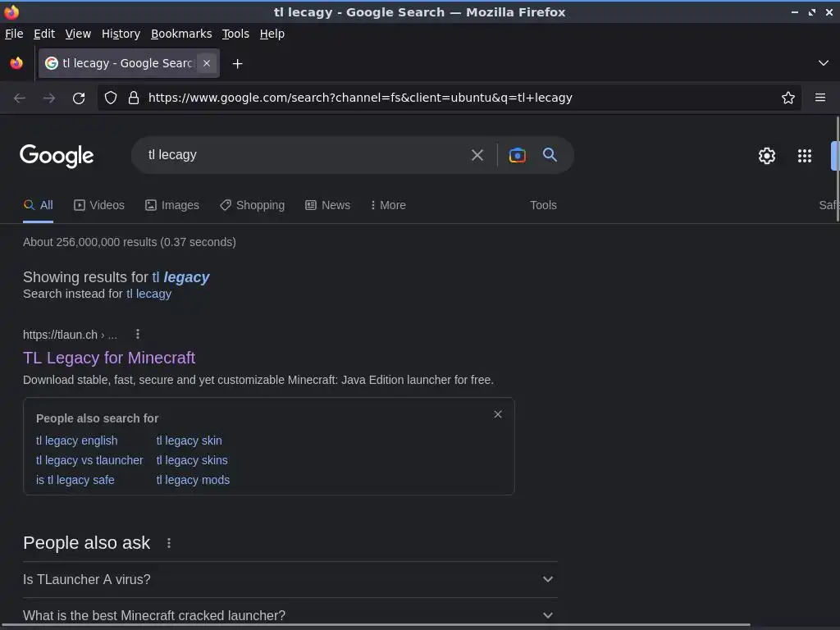Expand 'What is the best Minecraft cracked launcher?'

290,615
